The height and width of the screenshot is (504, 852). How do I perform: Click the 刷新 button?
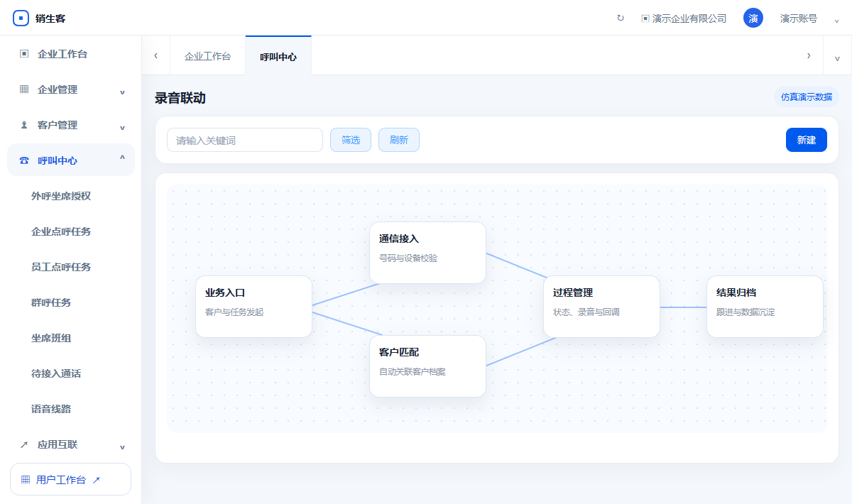(x=399, y=140)
